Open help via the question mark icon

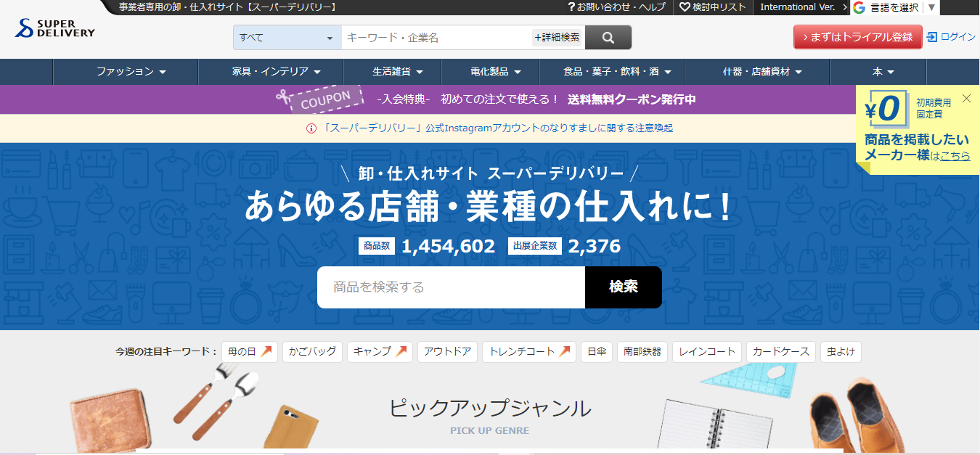tap(573, 7)
